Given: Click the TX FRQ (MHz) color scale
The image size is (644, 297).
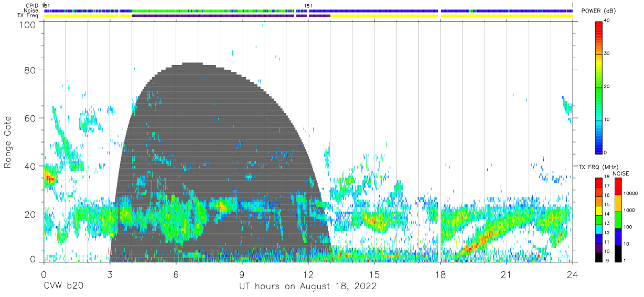Looking at the screenshot, I should tap(599, 220).
